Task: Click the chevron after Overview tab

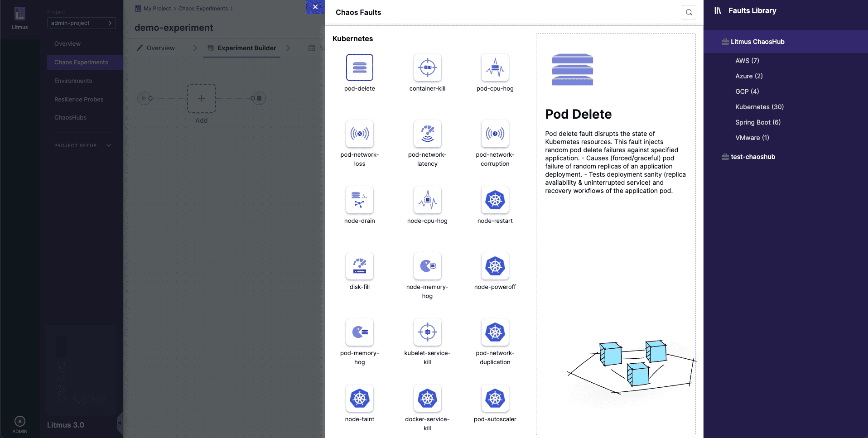Action: click(x=195, y=48)
